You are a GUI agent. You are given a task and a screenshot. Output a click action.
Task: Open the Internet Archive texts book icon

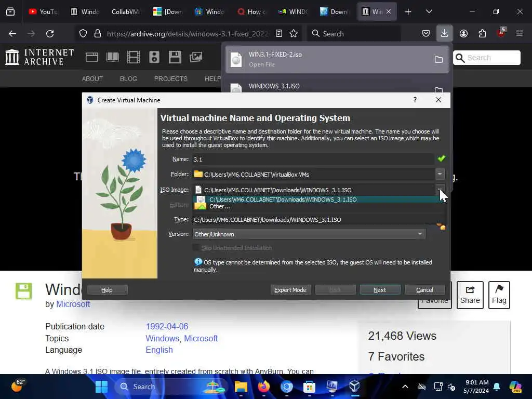click(113, 57)
